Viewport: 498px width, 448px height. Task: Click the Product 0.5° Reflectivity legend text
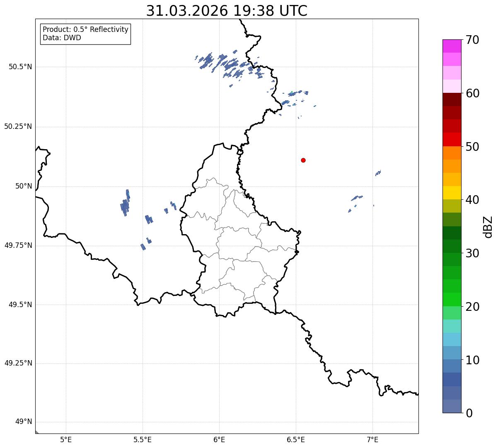85,29
